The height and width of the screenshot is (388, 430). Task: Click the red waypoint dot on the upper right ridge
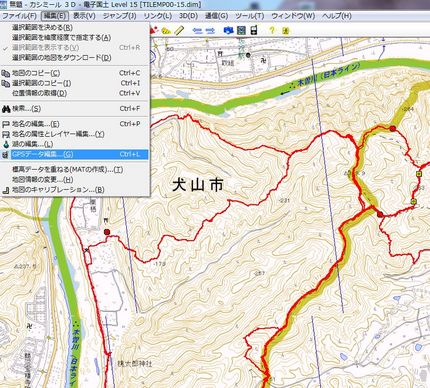pos(393,128)
